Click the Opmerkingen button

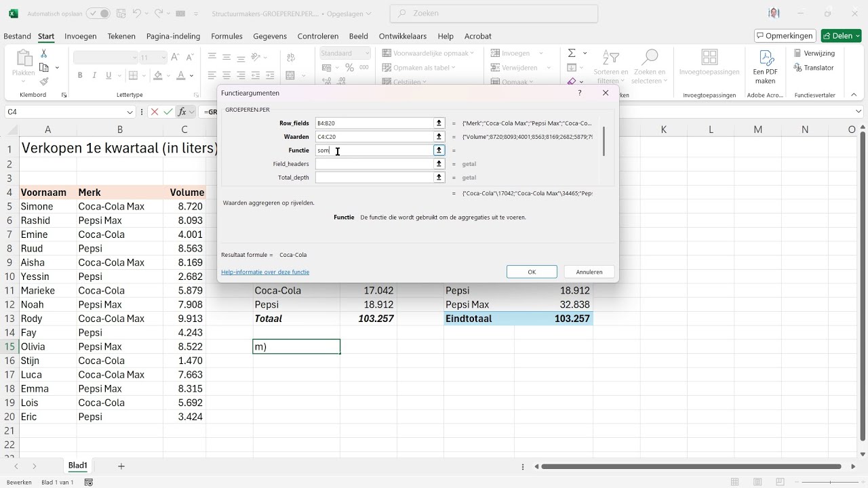pyautogui.click(x=785, y=36)
